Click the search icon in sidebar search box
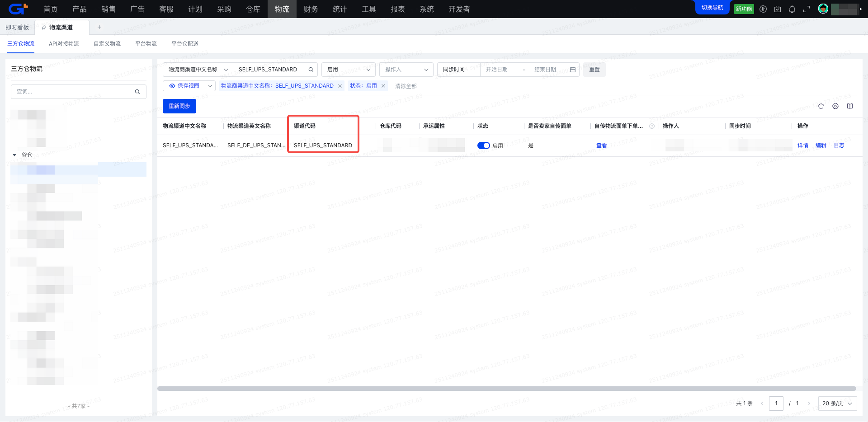This screenshot has height=422, width=868. pos(137,92)
